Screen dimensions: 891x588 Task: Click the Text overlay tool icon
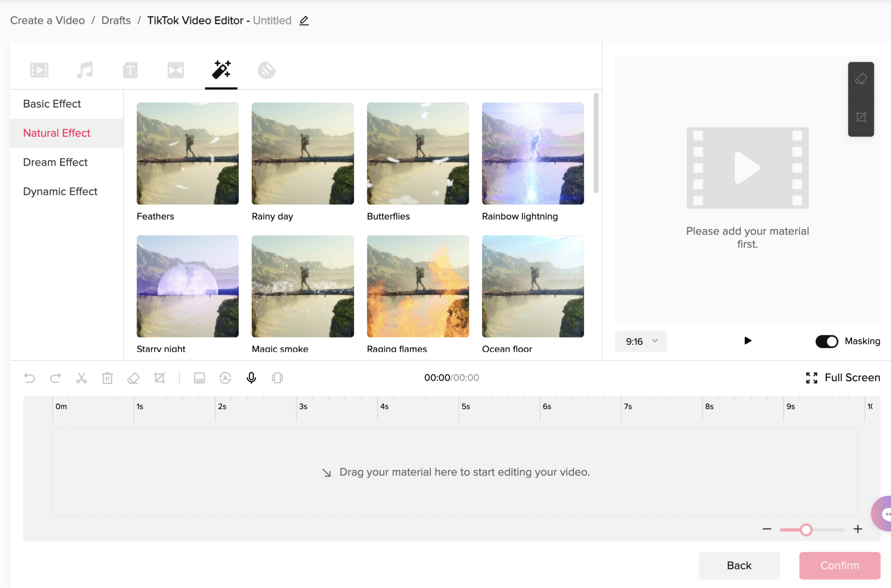pos(129,70)
